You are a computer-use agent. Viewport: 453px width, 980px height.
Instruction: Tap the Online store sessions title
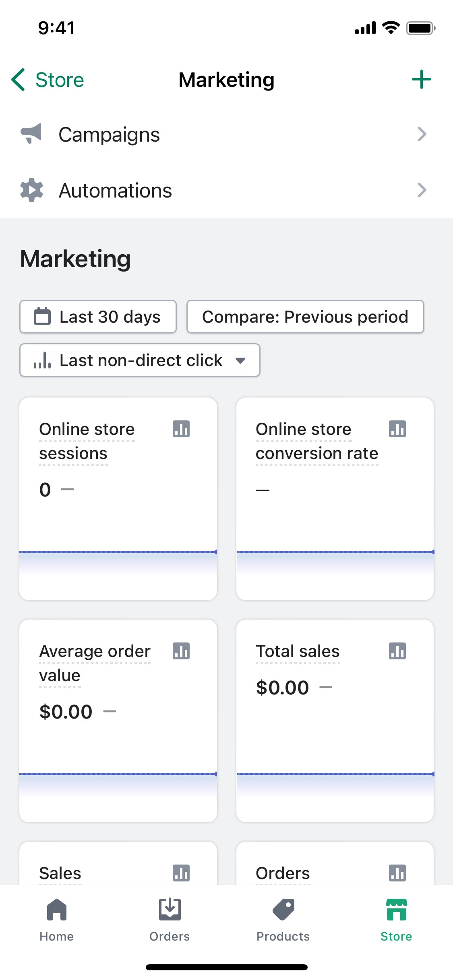click(x=87, y=441)
